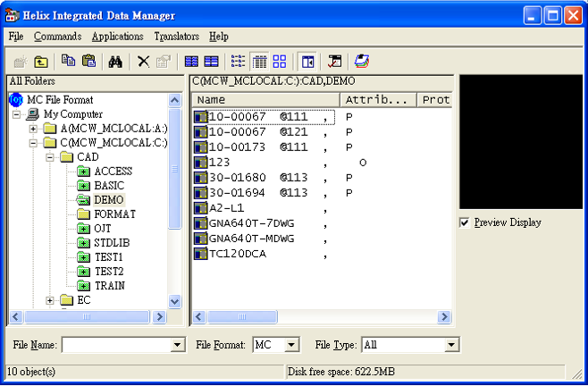Select the FORMAT folder in tree

point(114,214)
